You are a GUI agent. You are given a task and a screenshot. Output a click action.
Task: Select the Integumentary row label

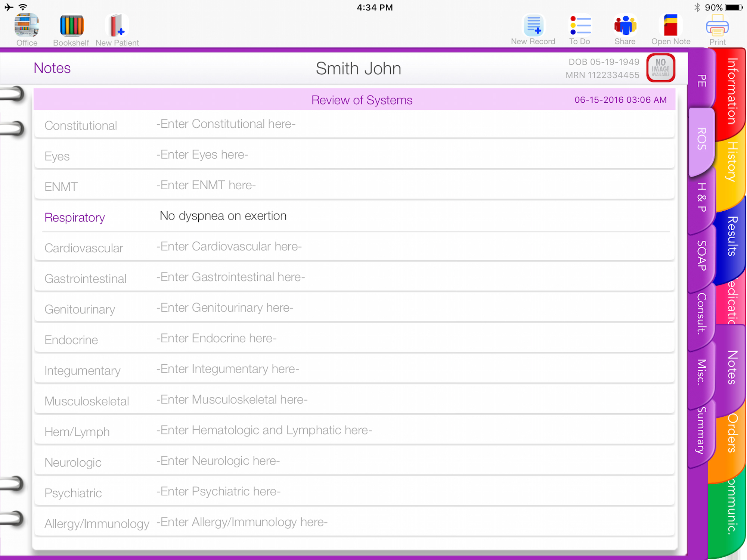tap(83, 370)
